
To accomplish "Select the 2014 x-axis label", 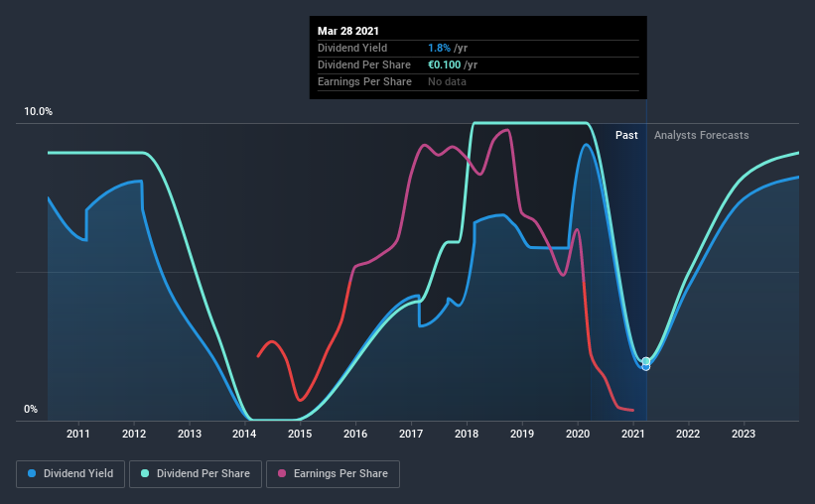I will pos(244,434).
